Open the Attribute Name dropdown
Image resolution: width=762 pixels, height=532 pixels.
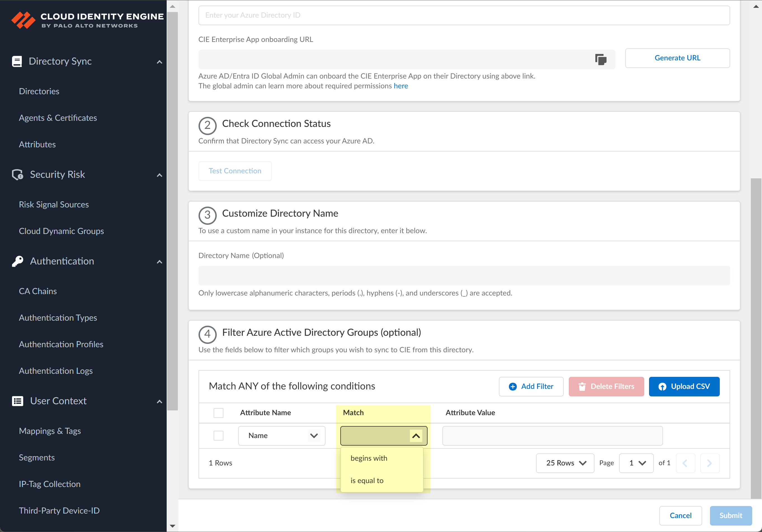pyautogui.click(x=281, y=436)
